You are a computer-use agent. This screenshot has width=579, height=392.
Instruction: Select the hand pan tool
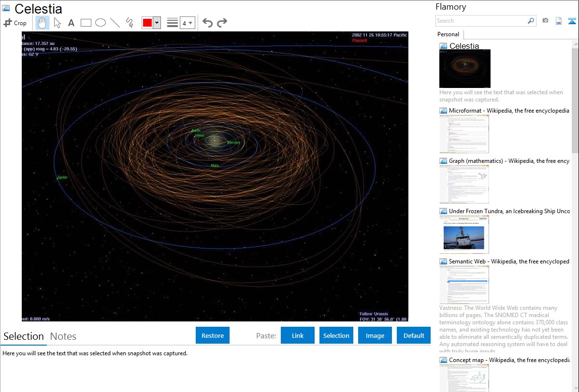coord(42,23)
